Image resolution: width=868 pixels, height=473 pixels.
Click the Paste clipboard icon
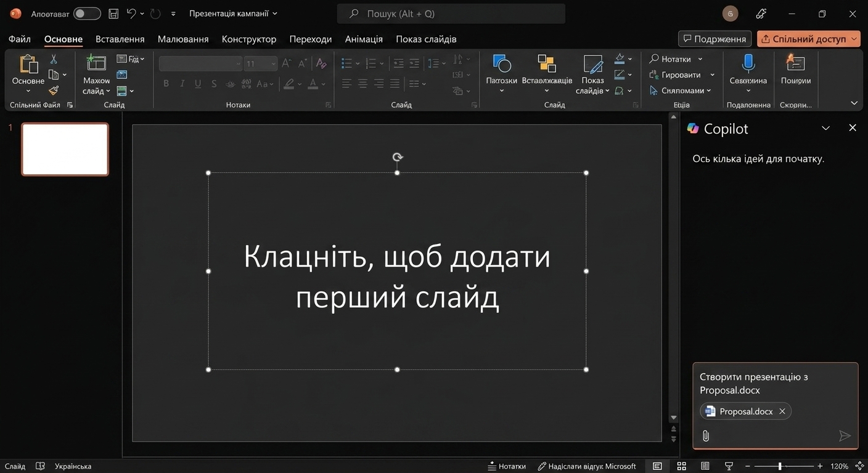28,64
